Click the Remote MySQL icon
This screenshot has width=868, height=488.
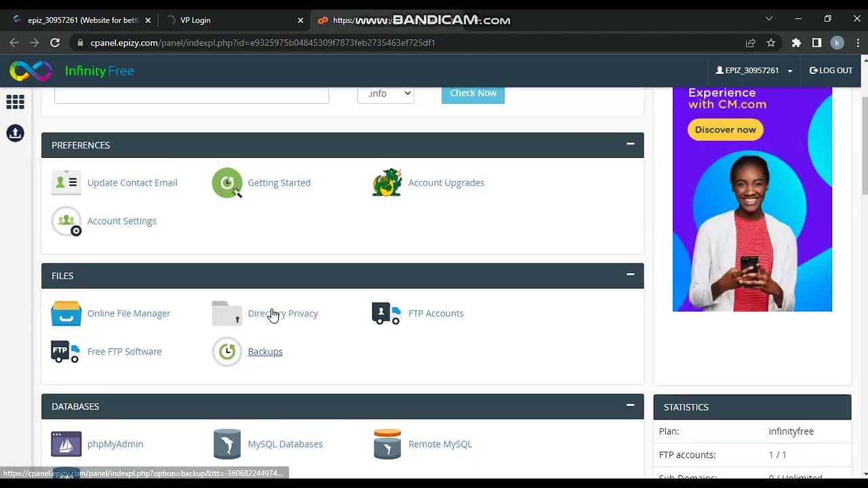coord(387,445)
